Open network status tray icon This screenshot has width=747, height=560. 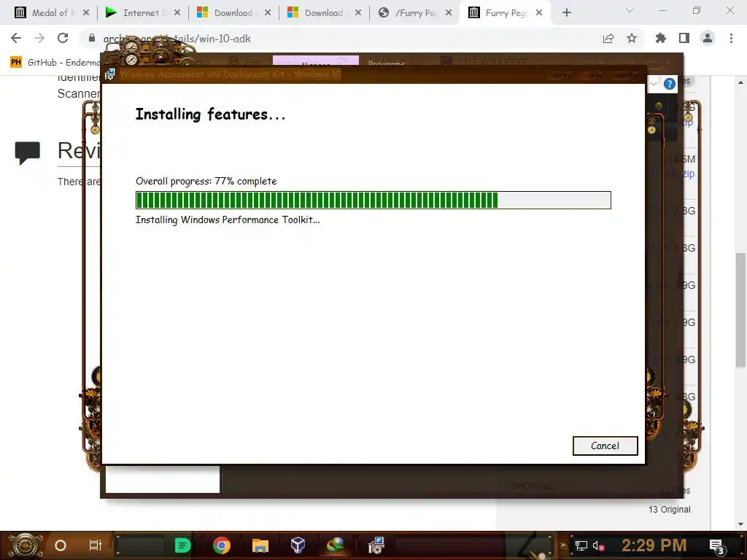(x=581, y=545)
